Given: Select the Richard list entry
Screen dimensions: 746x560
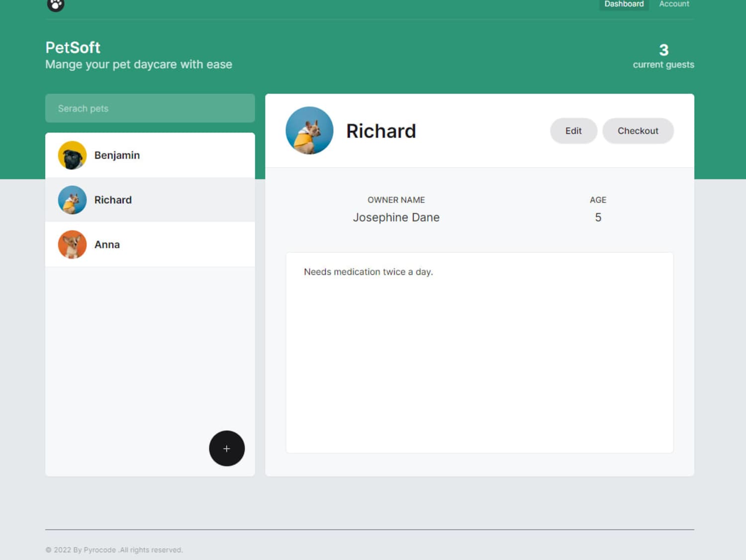Looking at the screenshot, I should (150, 200).
